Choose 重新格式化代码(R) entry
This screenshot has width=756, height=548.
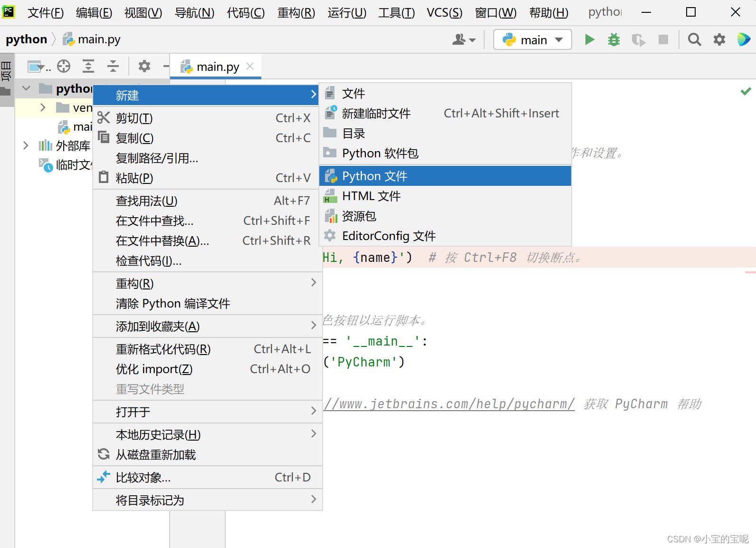pyautogui.click(x=208, y=349)
